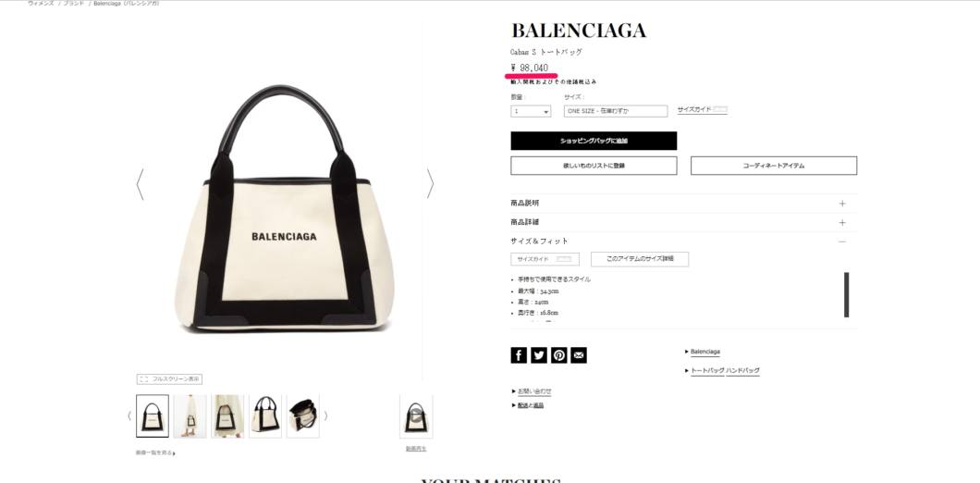Play the product video thumbnail
Image resolution: width=980 pixels, height=483 pixels.
[416, 416]
